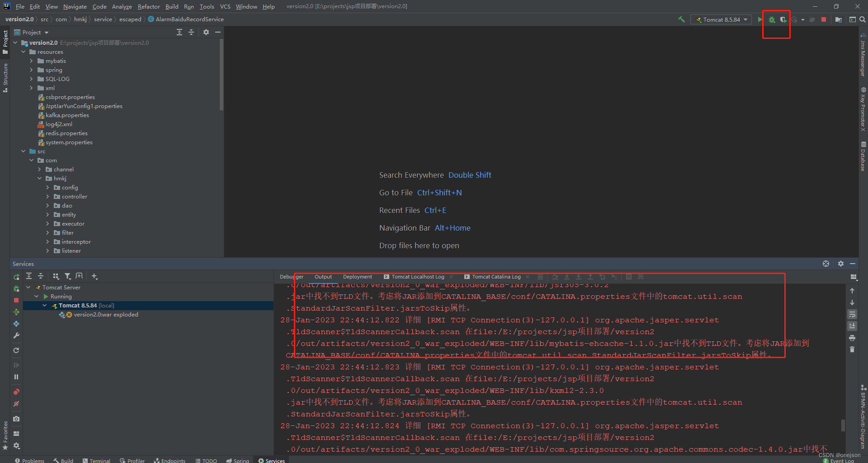Stop the server with the red square in top toolbar
868x463 pixels.
click(824, 19)
